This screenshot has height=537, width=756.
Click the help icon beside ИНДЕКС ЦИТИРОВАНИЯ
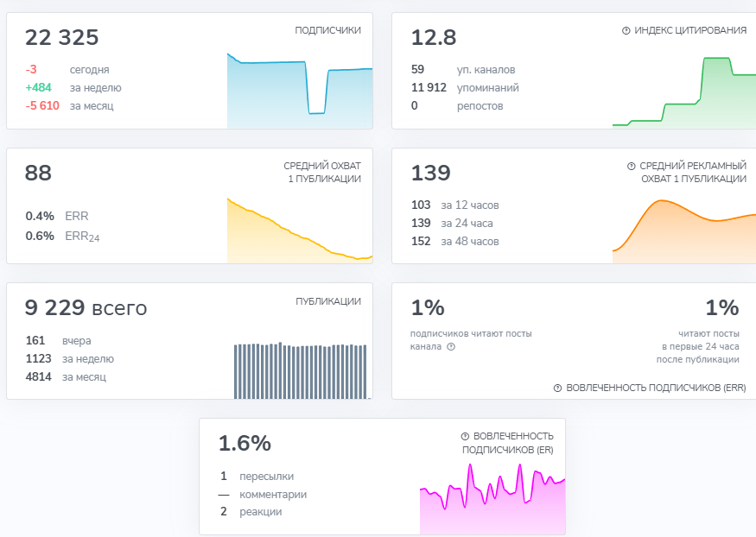[x=626, y=31]
